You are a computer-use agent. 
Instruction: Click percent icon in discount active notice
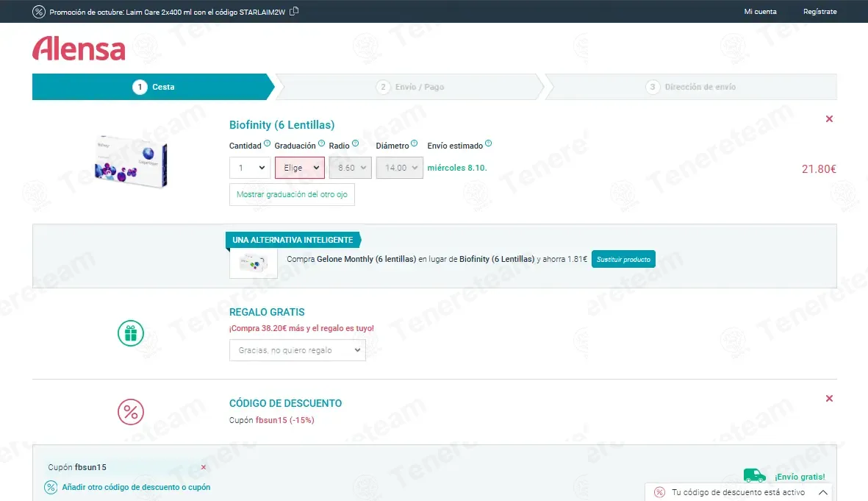coord(659,492)
